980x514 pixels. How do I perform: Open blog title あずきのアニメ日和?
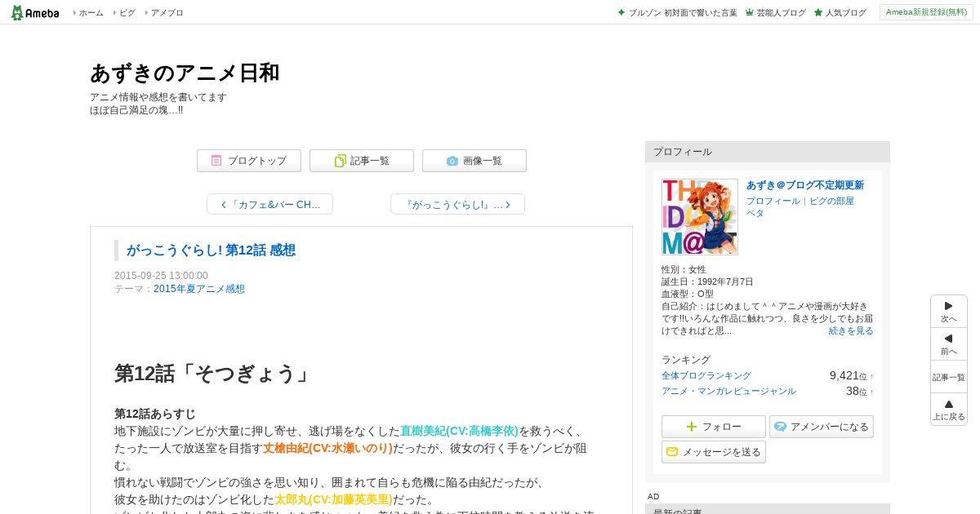point(185,73)
